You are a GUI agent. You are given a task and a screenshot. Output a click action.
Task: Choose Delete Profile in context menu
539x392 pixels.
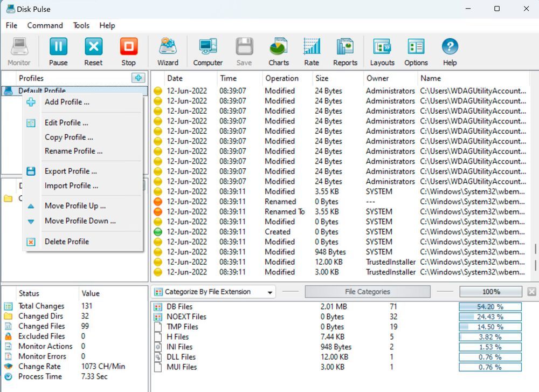tap(67, 242)
